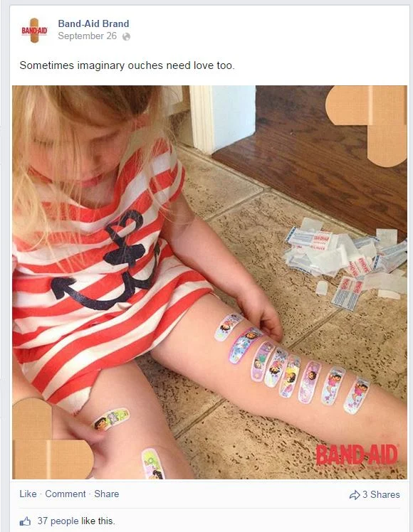413x532 pixels.
Task: Click the globe public audience icon
Action: [x=126, y=37]
